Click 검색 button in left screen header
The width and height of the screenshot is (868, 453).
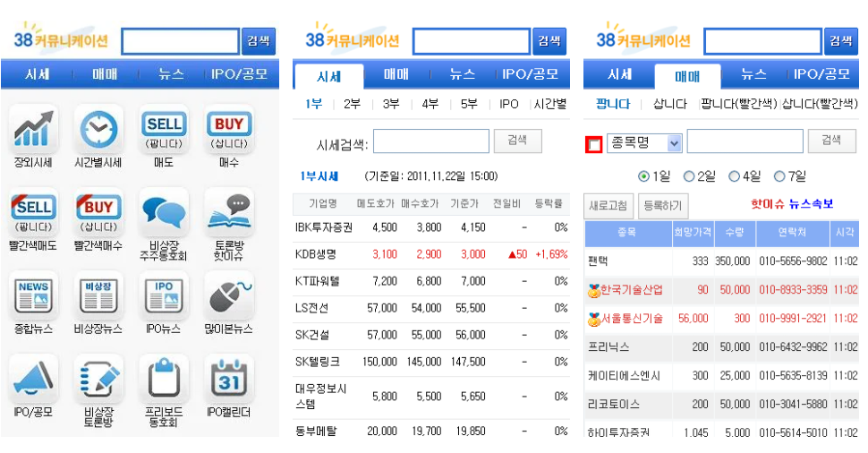259,41
